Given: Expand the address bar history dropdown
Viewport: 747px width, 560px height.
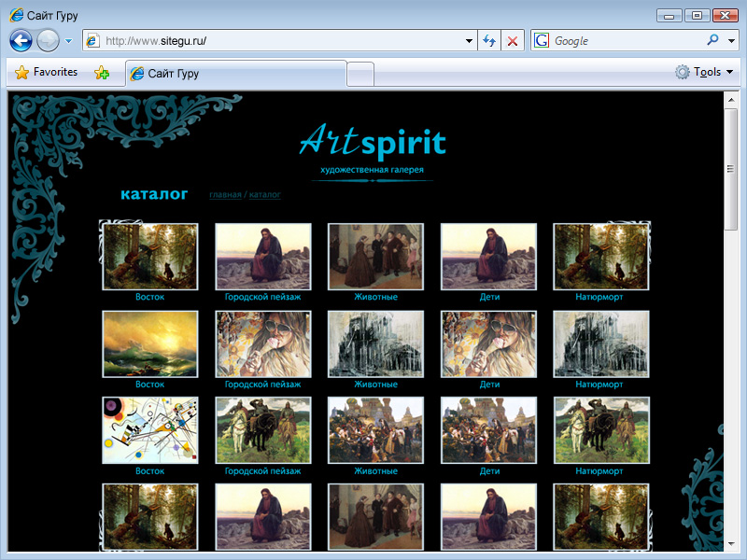Looking at the screenshot, I should click(469, 41).
